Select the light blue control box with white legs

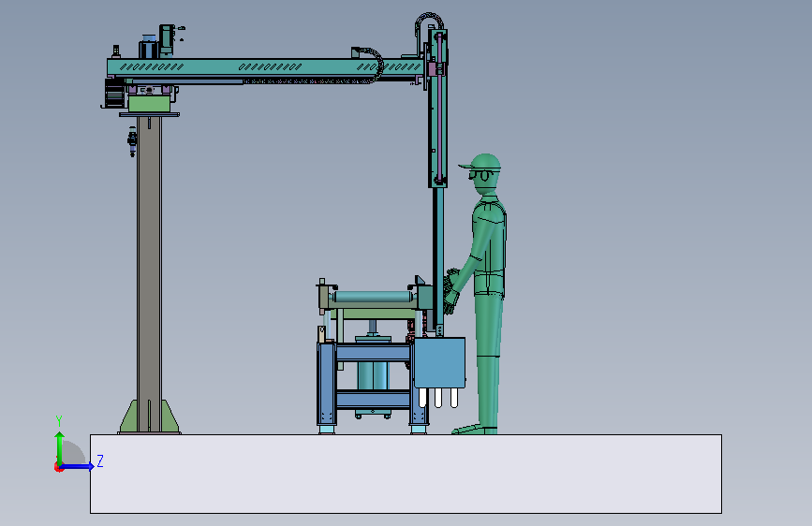click(439, 363)
